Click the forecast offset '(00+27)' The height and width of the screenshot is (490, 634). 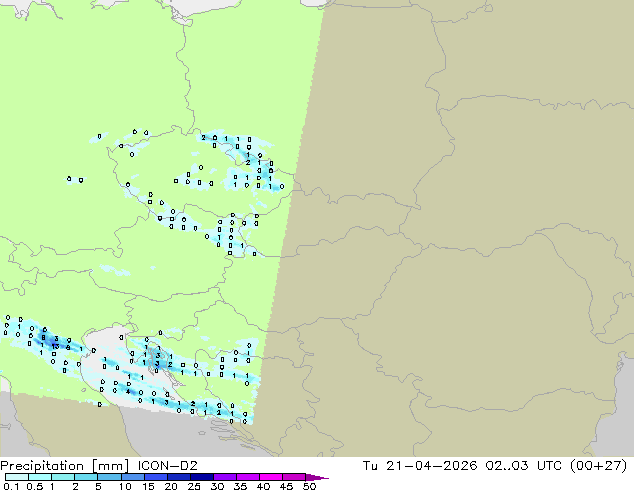click(x=598, y=466)
